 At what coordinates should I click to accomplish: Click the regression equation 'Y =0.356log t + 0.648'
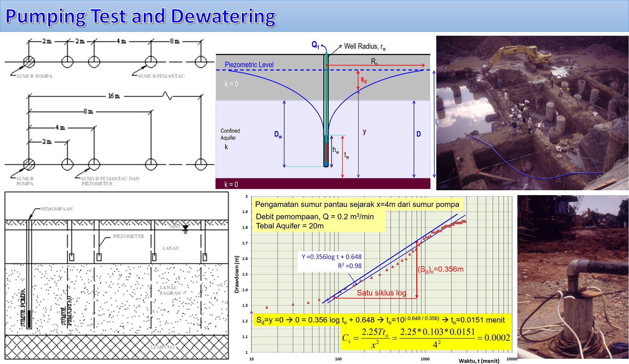coord(332,257)
